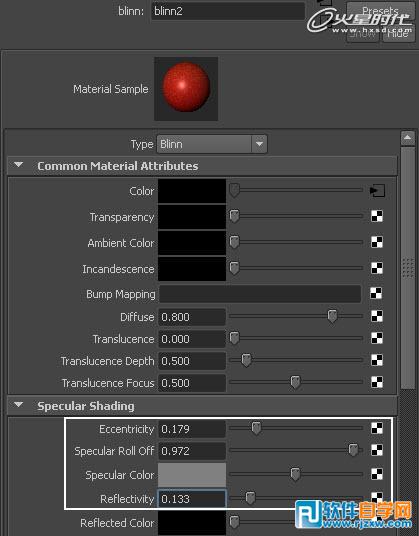The width and height of the screenshot is (419, 536).
Task: Click the Presets button
Action: tap(380, 11)
